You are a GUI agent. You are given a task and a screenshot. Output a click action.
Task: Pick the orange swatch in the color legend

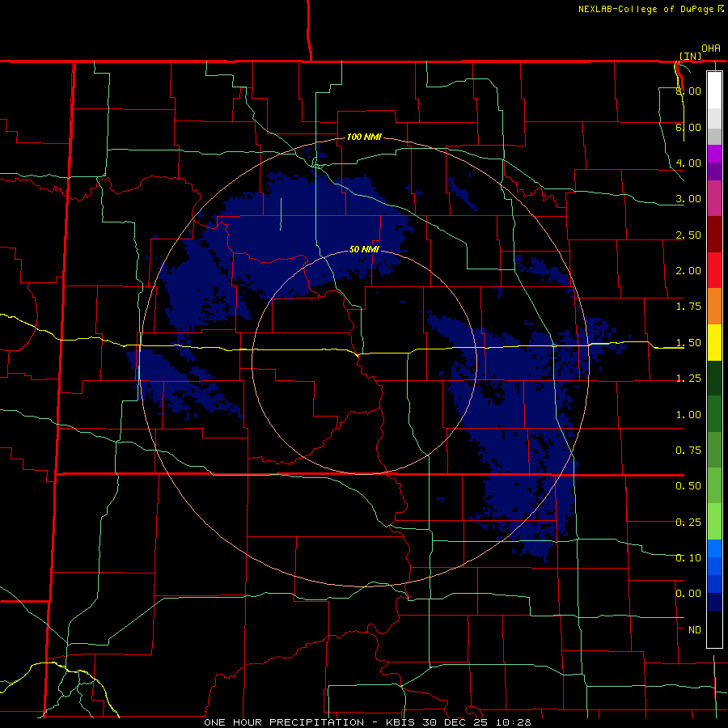point(714,307)
